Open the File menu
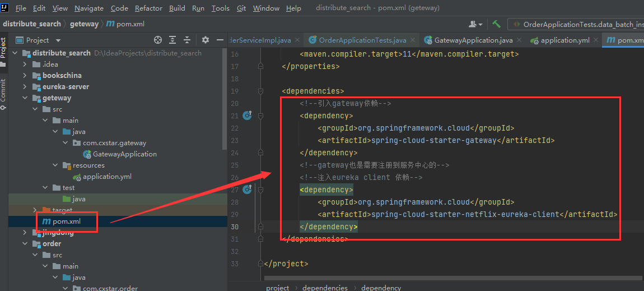 tap(21, 8)
